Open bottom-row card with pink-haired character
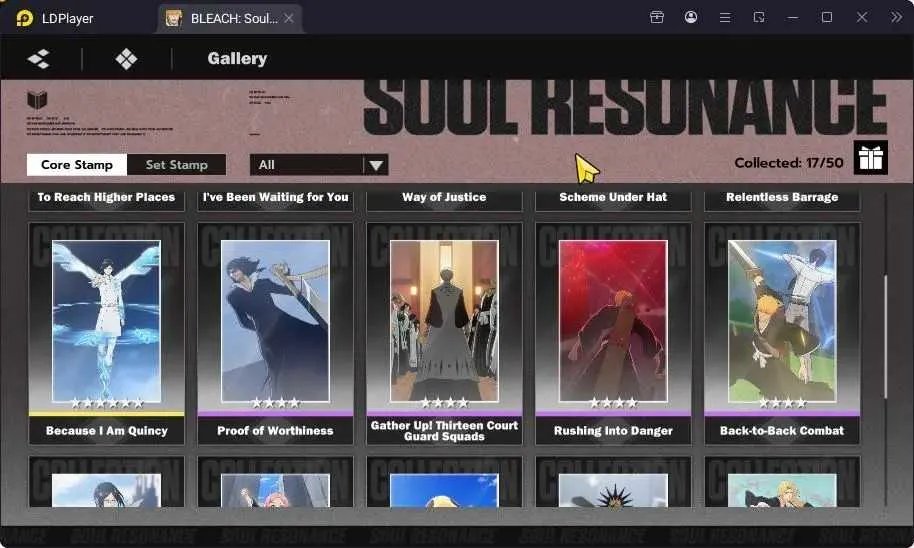 coord(275,482)
